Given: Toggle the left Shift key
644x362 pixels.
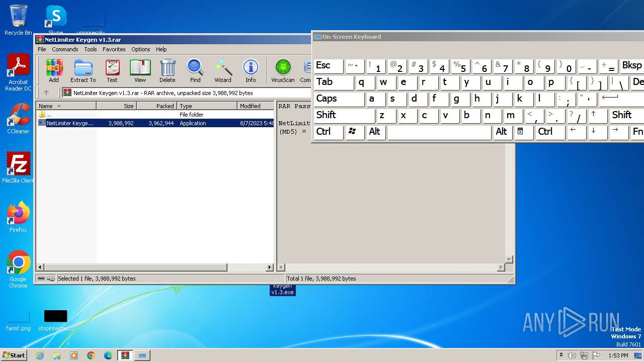Looking at the screenshot, I should pos(344,116).
